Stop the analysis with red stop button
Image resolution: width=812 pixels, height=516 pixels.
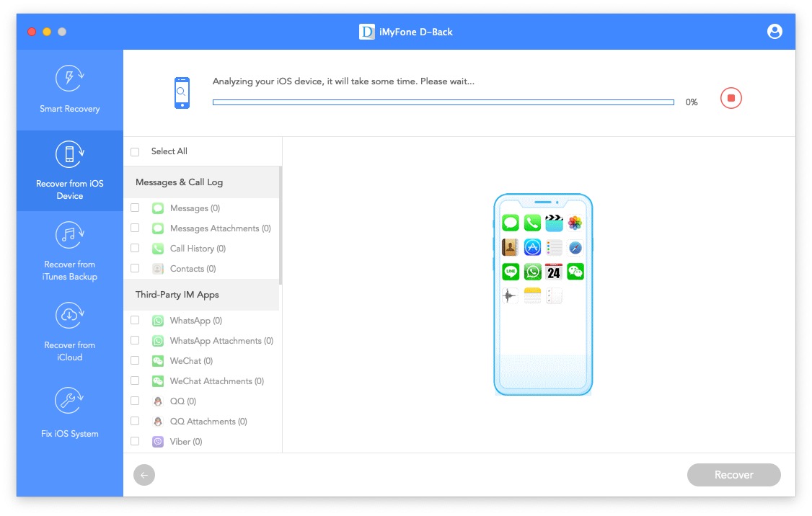coord(731,98)
